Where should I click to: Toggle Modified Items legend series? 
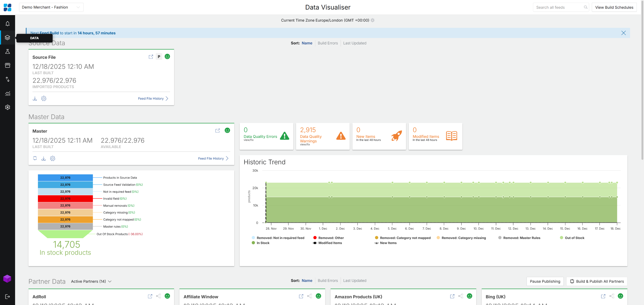(330, 243)
